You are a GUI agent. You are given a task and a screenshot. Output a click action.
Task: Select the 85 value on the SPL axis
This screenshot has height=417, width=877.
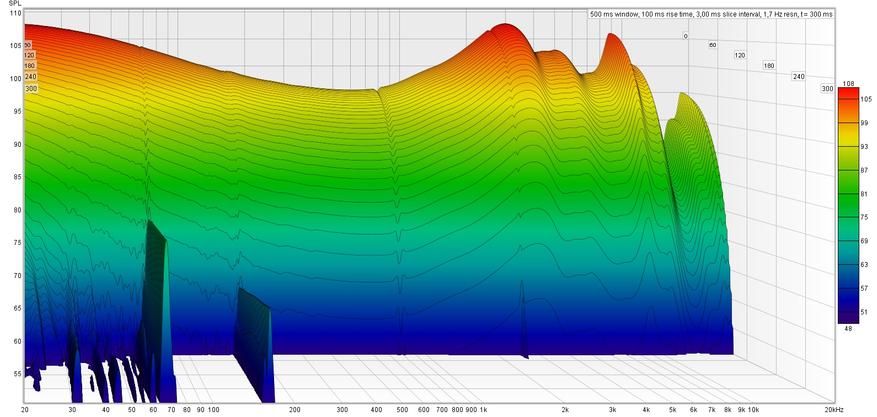18,178
